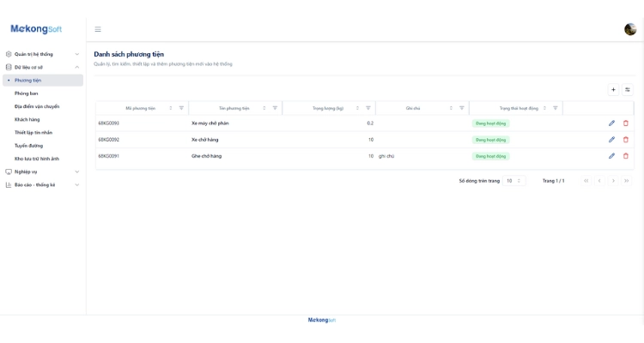Viewport: 644px width, 343px height.
Task: Click user avatar in top right
Action: pos(630,29)
